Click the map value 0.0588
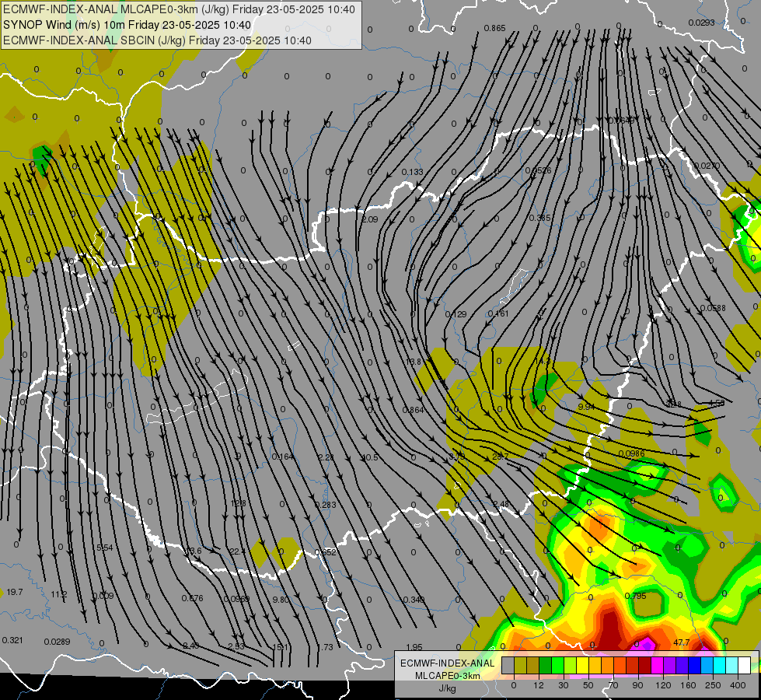This screenshot has height=700, width=761. click(713, 308)
